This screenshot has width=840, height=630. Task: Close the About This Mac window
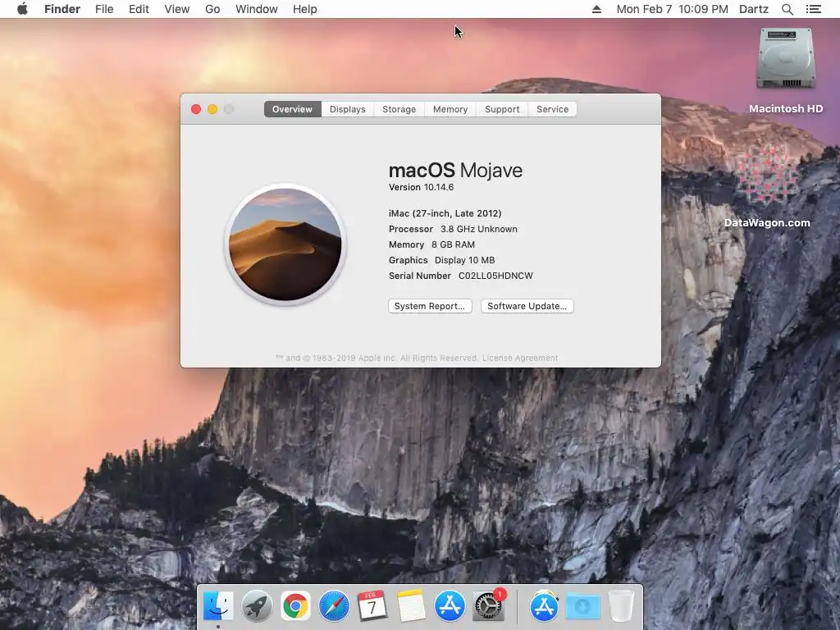(196, 109)
